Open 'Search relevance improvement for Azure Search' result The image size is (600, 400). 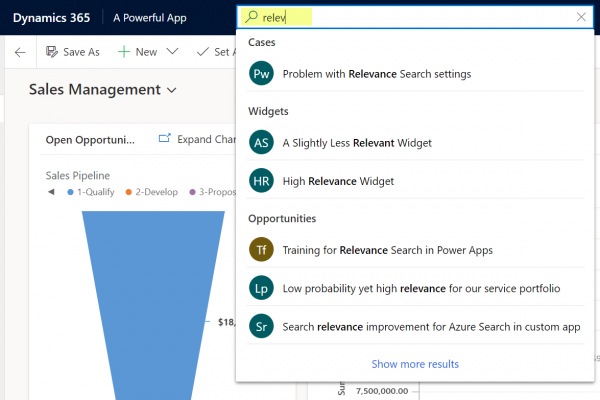(x=415, y=327)
